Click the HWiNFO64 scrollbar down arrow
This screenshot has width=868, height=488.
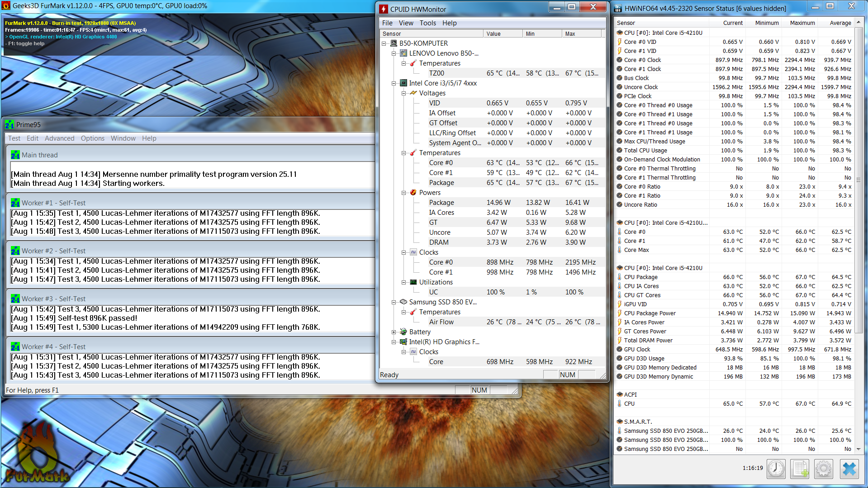point(858,450)
